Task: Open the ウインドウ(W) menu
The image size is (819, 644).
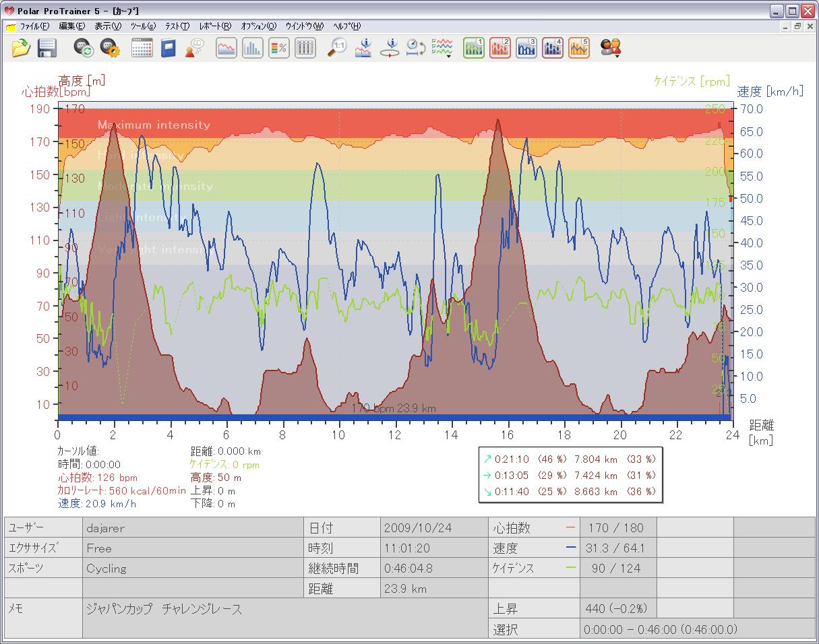Action: click(305, 26)
